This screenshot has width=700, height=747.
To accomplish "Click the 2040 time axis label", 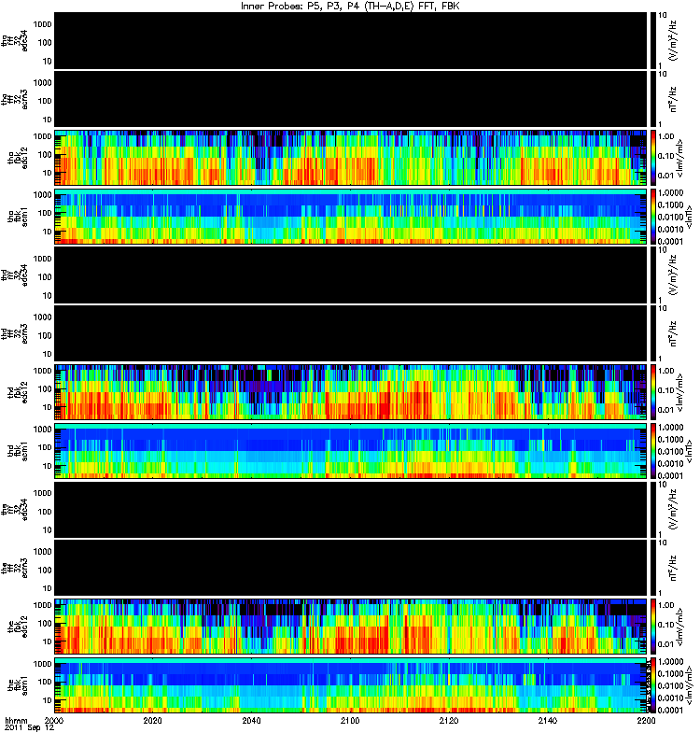I will tap(251, 720).
